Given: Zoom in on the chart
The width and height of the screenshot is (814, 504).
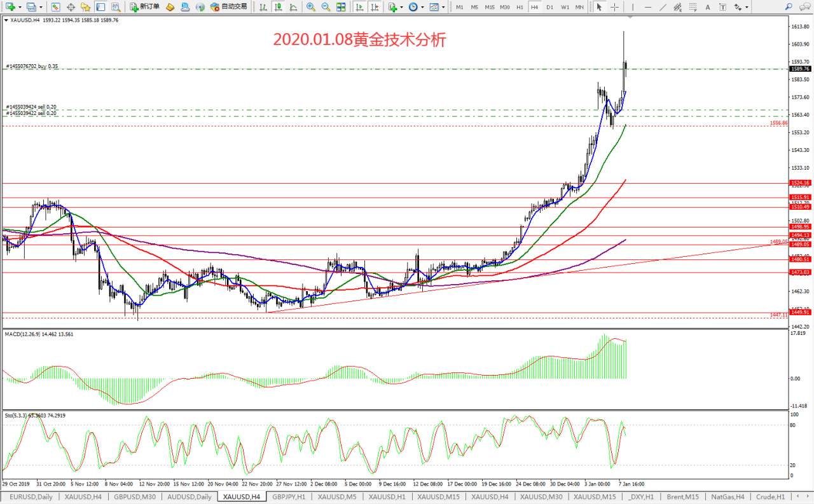Looking at the screenshot, I should tap(310, 6).
